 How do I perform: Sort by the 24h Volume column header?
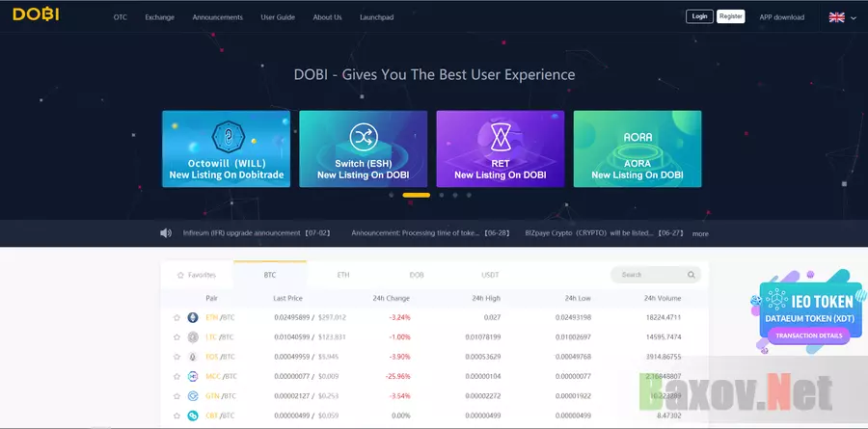663,298
